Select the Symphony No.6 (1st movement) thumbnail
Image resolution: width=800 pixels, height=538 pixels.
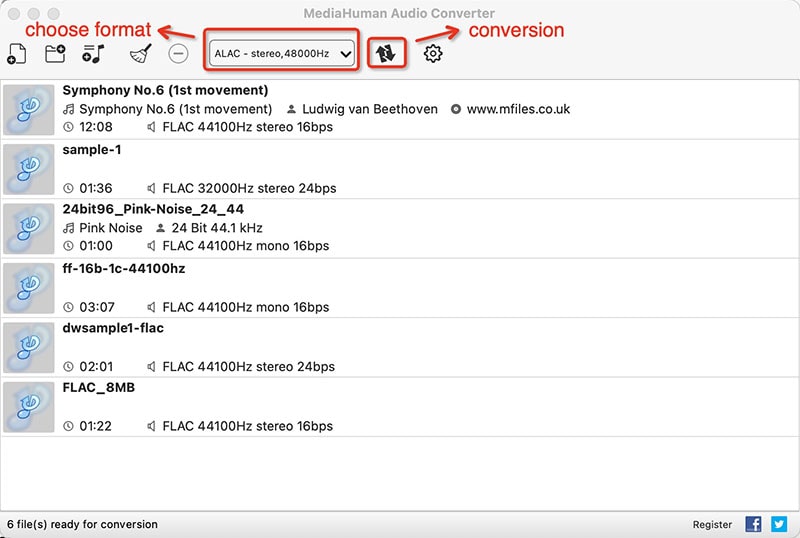(29, 110)
